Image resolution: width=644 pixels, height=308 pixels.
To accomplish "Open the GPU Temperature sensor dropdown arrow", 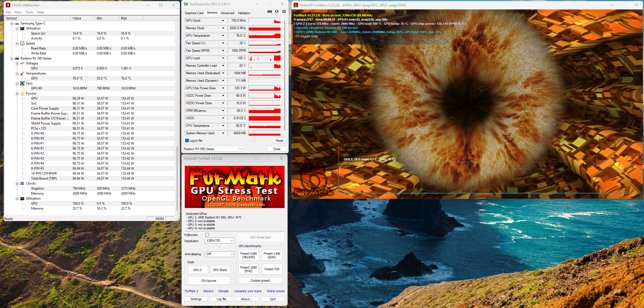I will 223,36.
